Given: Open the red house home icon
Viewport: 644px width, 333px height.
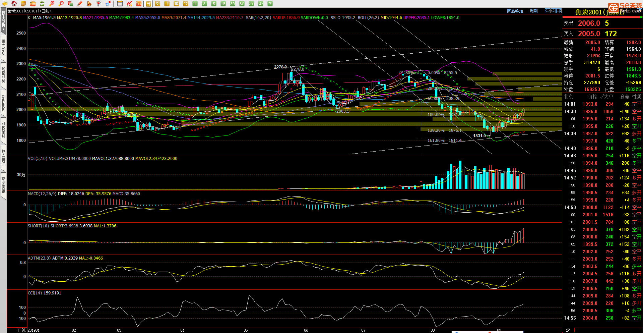Looking at the screenshot, I should 14,4.
